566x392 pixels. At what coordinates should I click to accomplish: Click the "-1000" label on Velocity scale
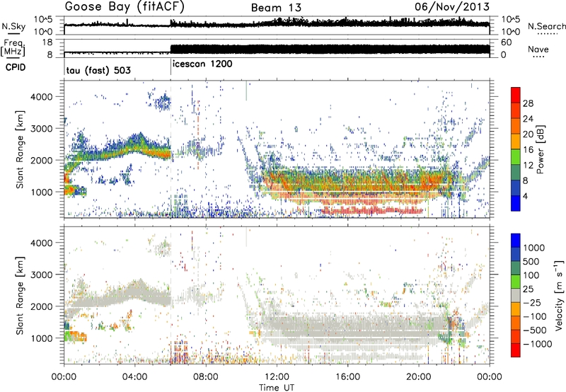point(538,344)
